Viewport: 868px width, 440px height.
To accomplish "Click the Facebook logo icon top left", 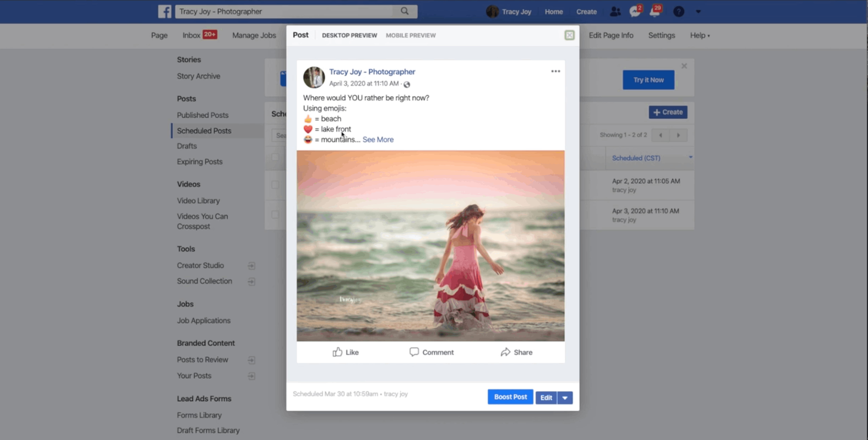I will click(164, 11).
